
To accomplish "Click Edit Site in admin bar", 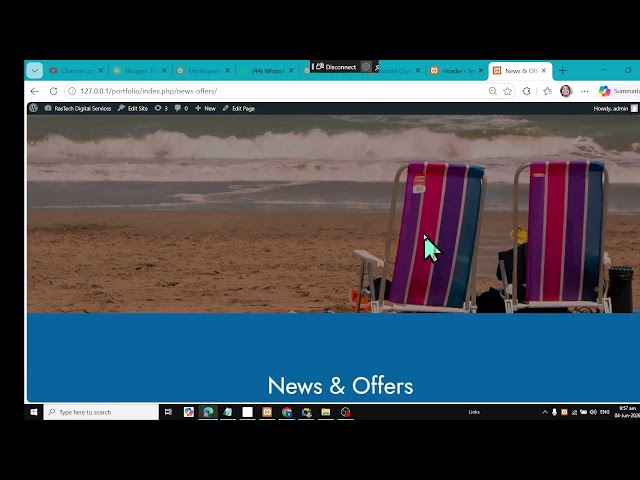I will click(133, 108).
